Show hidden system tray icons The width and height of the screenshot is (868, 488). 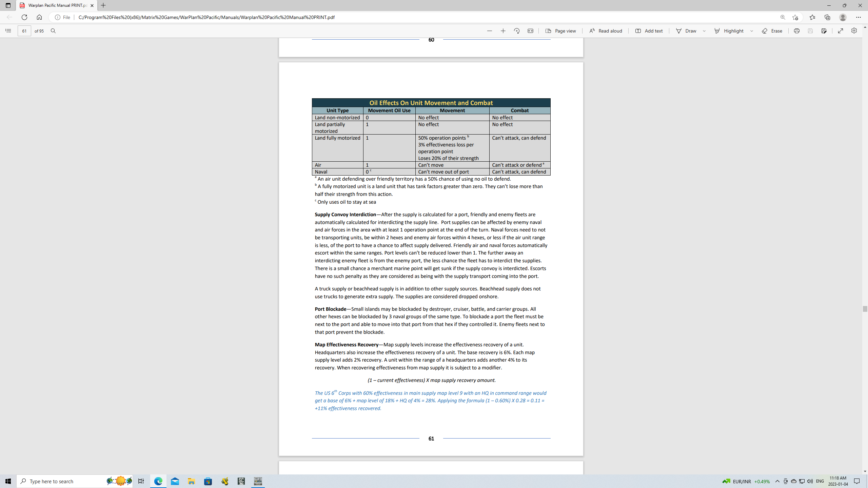pyautogui.click(x=777, y=481)
